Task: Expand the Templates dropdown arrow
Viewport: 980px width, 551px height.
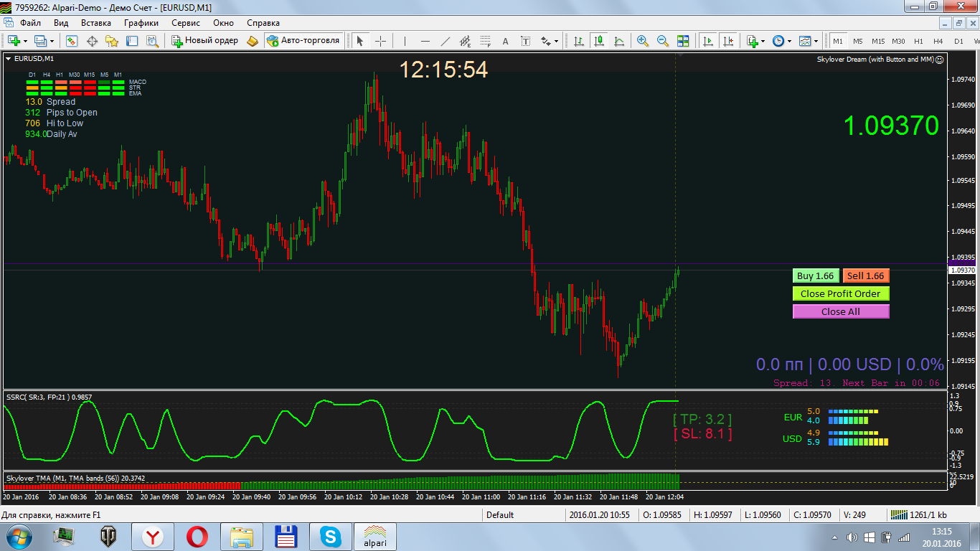Action: click(x=816, y=41)
